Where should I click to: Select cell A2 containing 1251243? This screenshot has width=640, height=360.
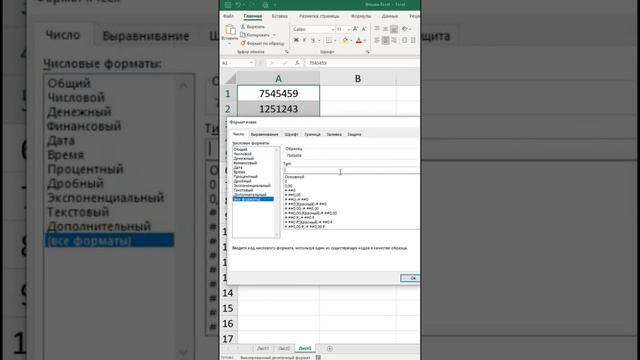pos(278,109)
